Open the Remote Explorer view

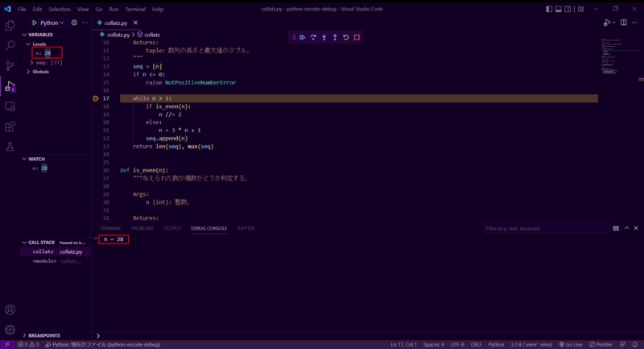click(10, 106)
